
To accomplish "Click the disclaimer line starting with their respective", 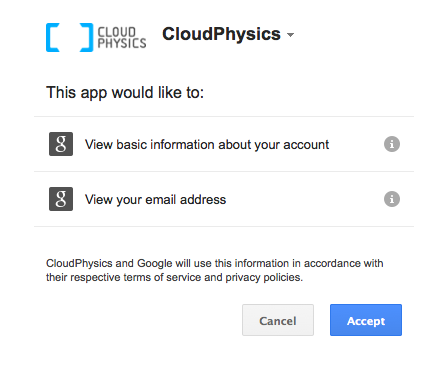I will click(x=174, y=278).
